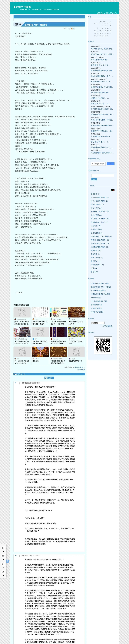Open the 文章精選 dropdown

point(98,323)
